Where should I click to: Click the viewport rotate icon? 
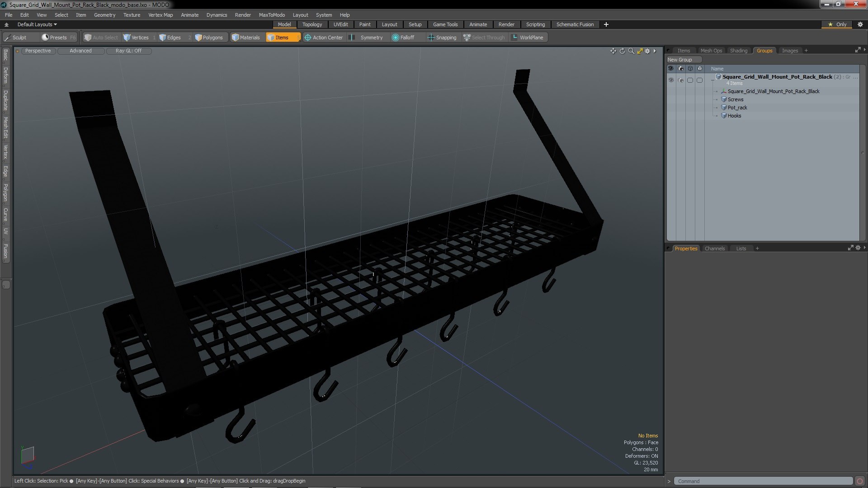pyautogui.click(x=622, y=51)
